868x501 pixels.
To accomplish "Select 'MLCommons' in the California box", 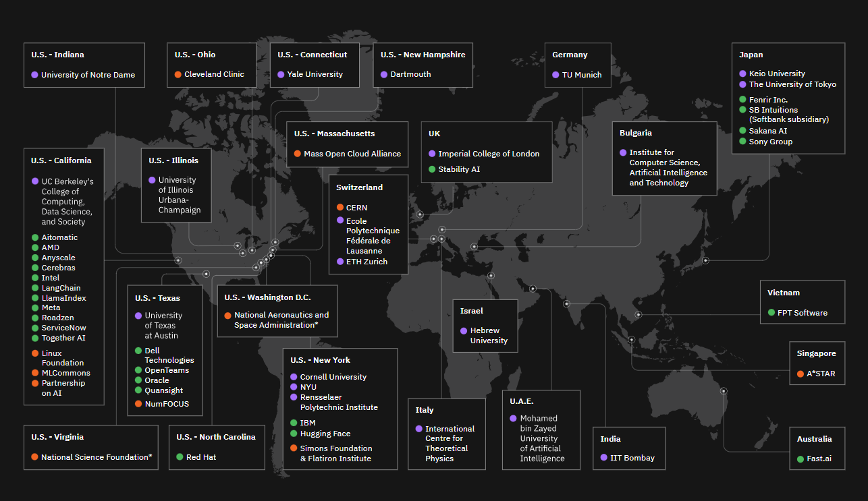I will (x=66, y=373).
